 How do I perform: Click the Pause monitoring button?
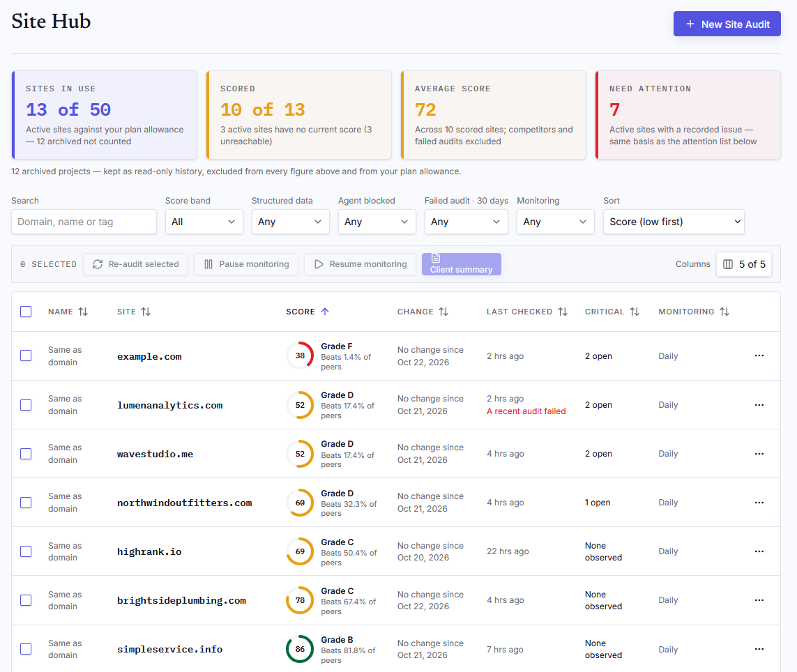(x=246, y=264)
